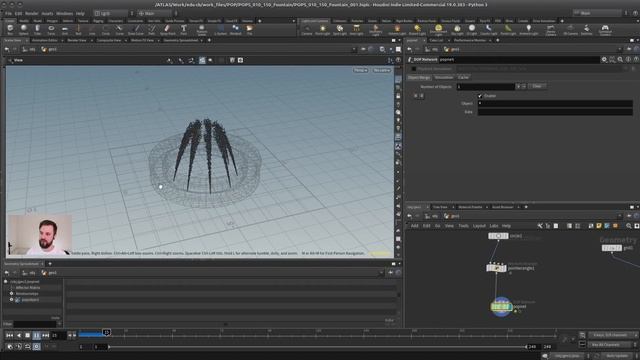Add a Spot Light from shelf
The width and height of the screenshot is (640, 360).
pyautogui.click(x=340, y=29)
